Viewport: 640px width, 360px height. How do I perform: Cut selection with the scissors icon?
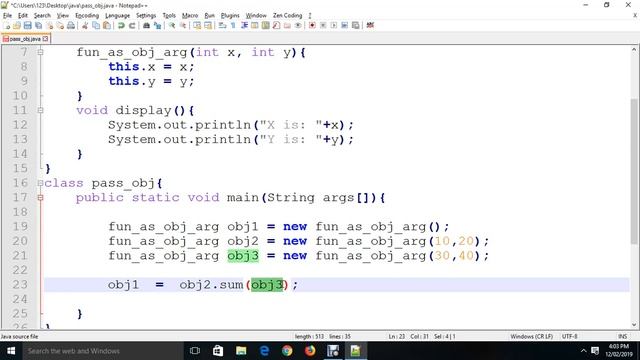pyautogui.click(x=85, y=25)
